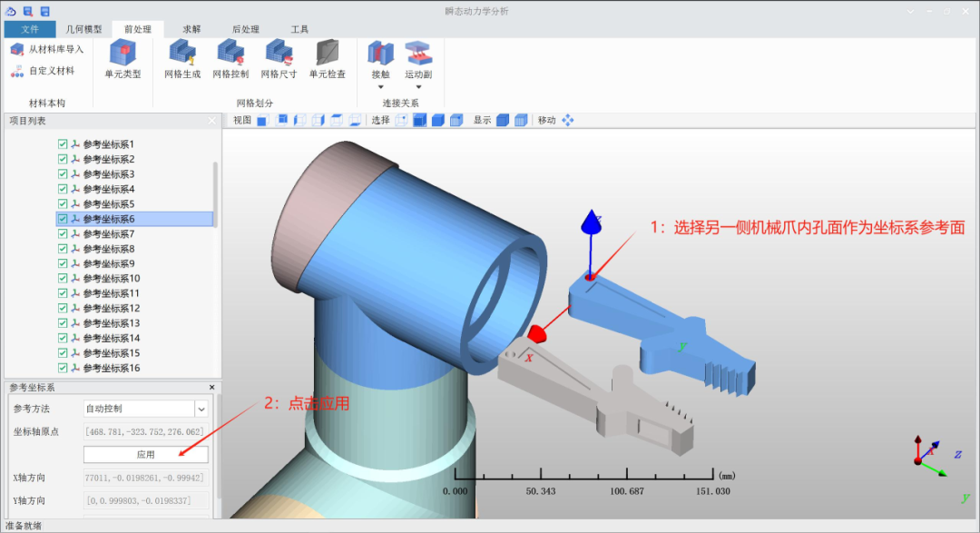Click the project list vertical scrollbar
This screenshot has width=980, height=533.
216,195
